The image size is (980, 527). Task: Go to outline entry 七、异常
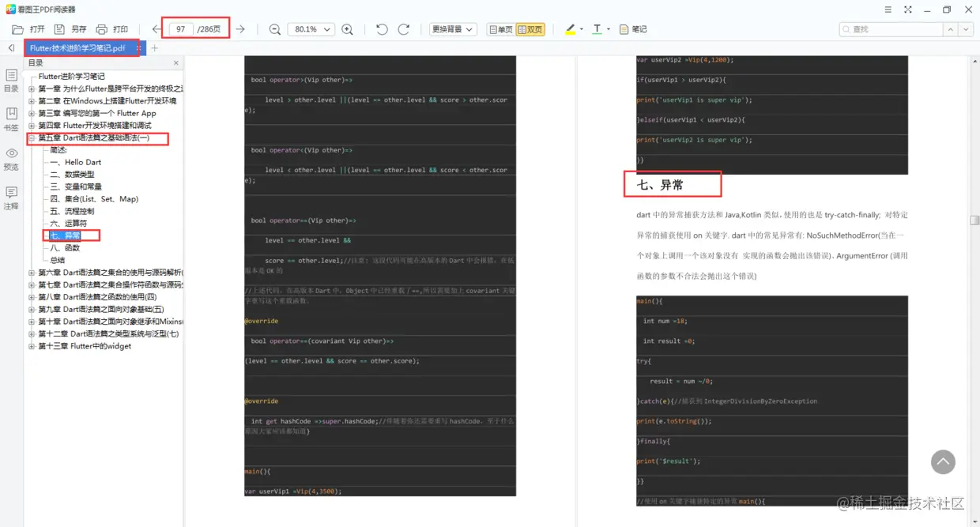65,235
